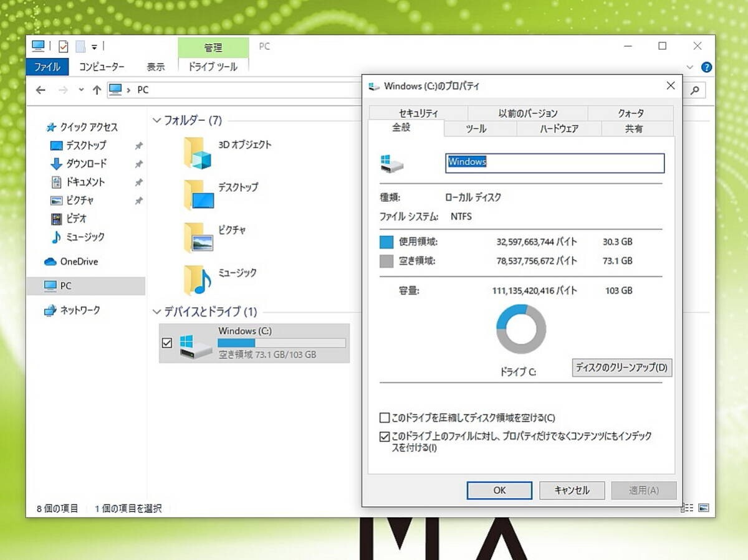Click the NTFS file system value
Viewport: 748px width, 560px height.
click(x=461, y=217)
